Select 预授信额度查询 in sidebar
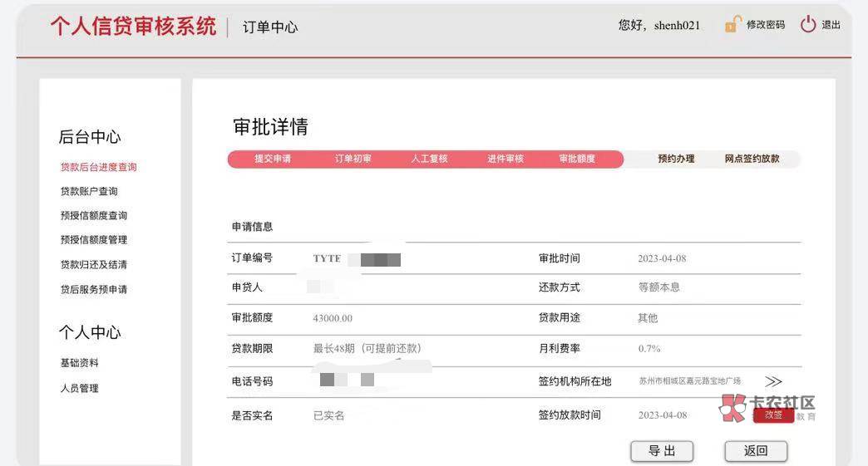Viewport: 868px width, 466px height. pos(94,215)
